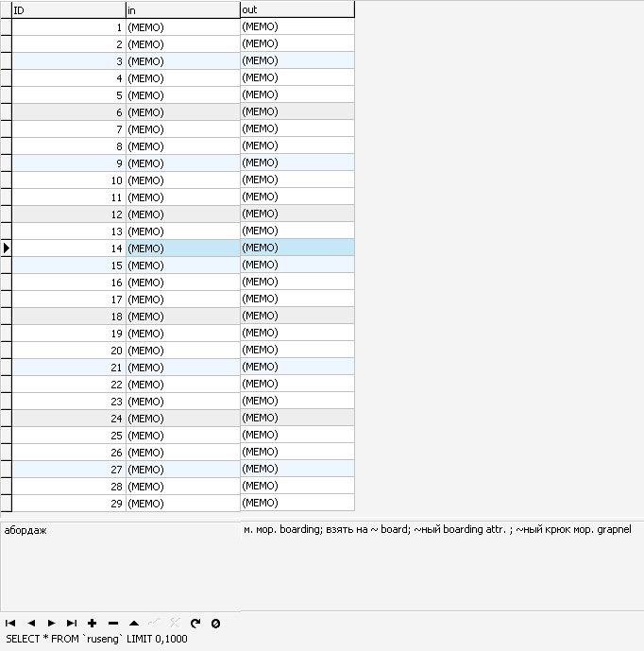Viewport: 644px width, 651px height.
Task: Click the edit record triangle icon
Action: [133, 623]
